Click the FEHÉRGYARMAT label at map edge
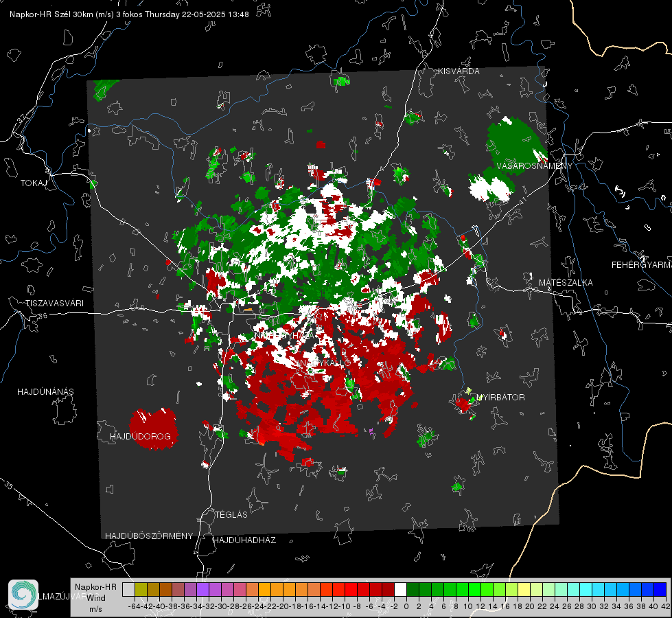Image resolution: width=672 pixels, height=618 pixels. 641,265
